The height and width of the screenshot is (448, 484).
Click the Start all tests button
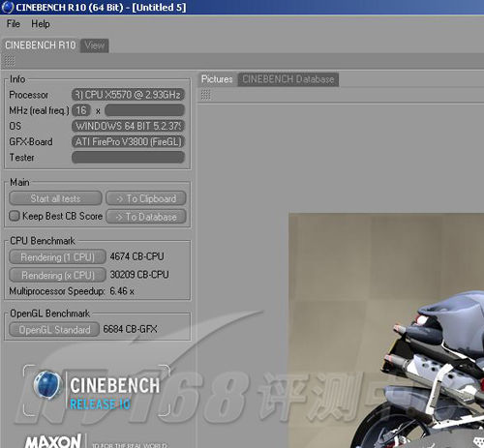(x=55, y=198)
